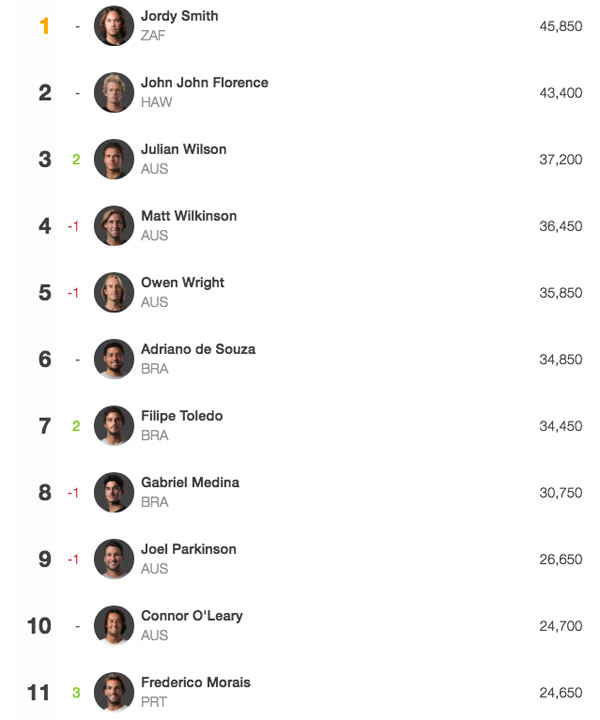Screen dimensions: 600x720
Task: Open Matt Wilkinson's avatar image
Action: click(x=114, y=225)
